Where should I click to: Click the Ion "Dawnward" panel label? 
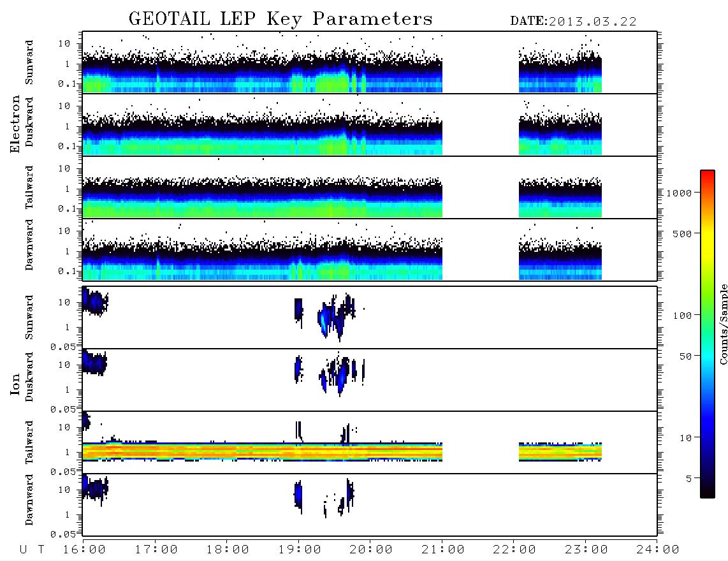(29, 500)
